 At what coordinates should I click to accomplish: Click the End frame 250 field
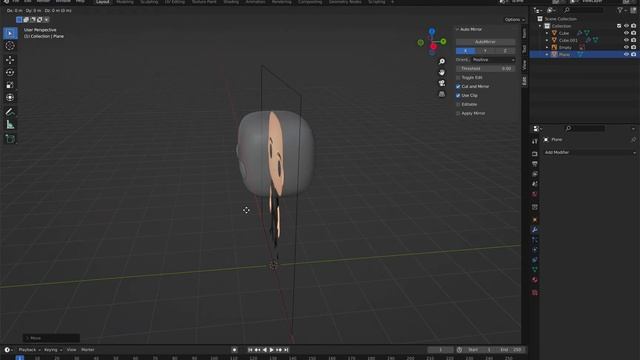(x=511, y=350)
